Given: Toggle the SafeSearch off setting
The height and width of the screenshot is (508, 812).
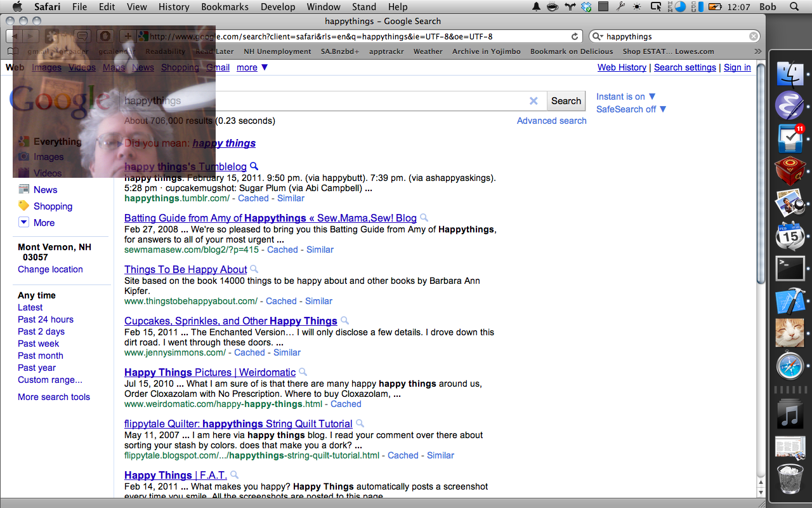Looking at the screenshot, I should 631,109.
